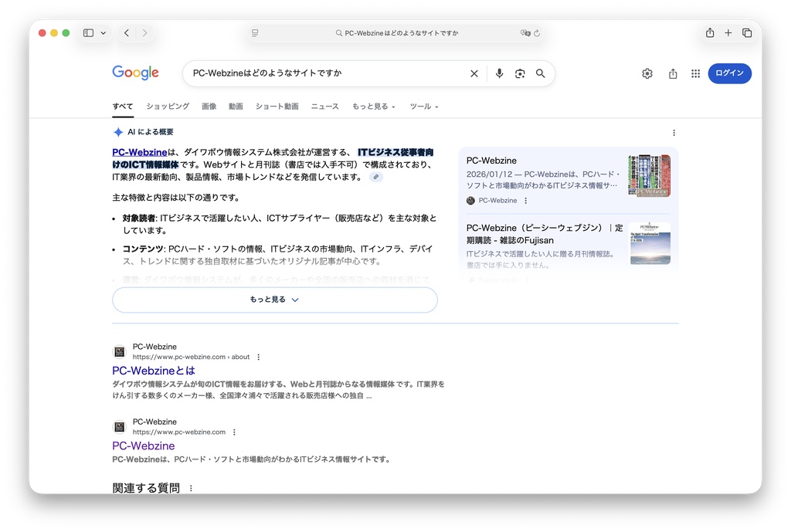Open the PC-Webzineとは search result link

(x=153, y=371)
